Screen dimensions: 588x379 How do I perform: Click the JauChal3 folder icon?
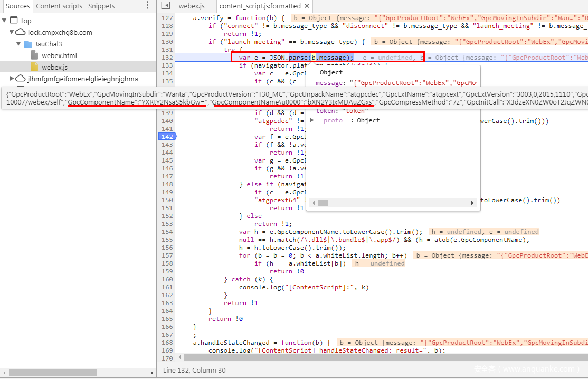tap(28, 44)
